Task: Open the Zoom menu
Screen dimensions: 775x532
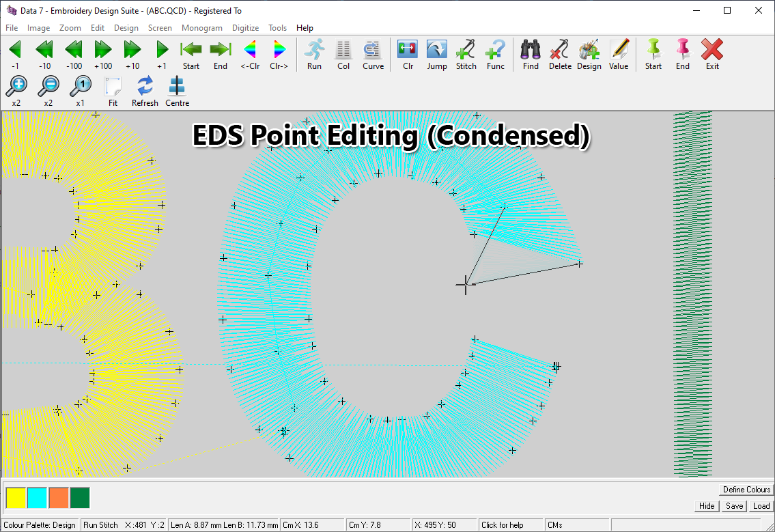Action: point(70,28)
